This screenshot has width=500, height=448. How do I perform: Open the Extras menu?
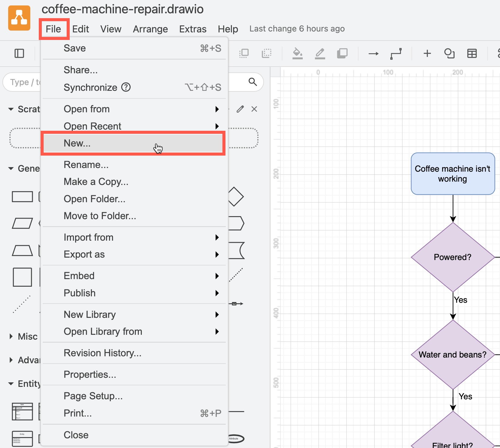tap(193, 29)
